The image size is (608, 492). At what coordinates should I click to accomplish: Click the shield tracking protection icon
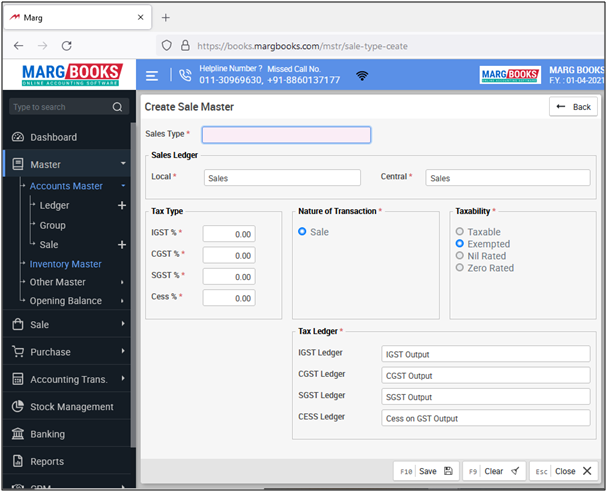[x=167, y=46]
